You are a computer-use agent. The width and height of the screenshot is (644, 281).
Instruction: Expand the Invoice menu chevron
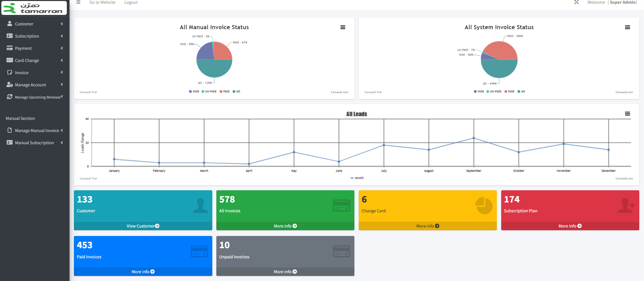(62, 72)
